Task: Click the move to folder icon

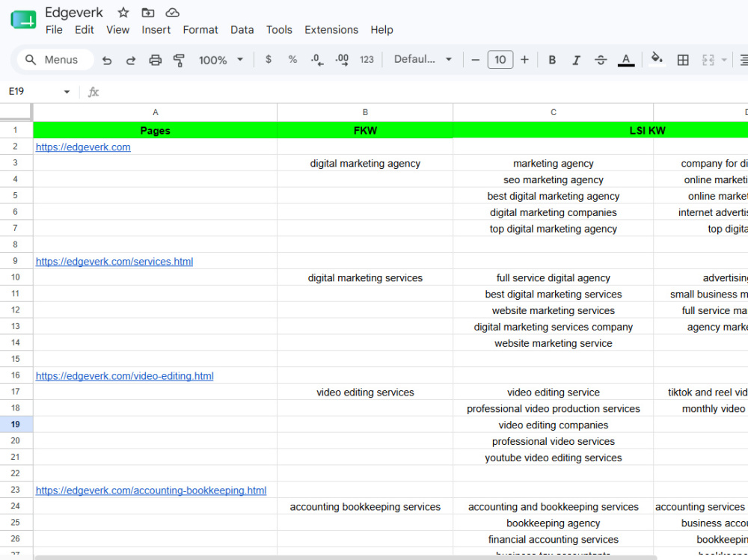Action: pos(148,13)
